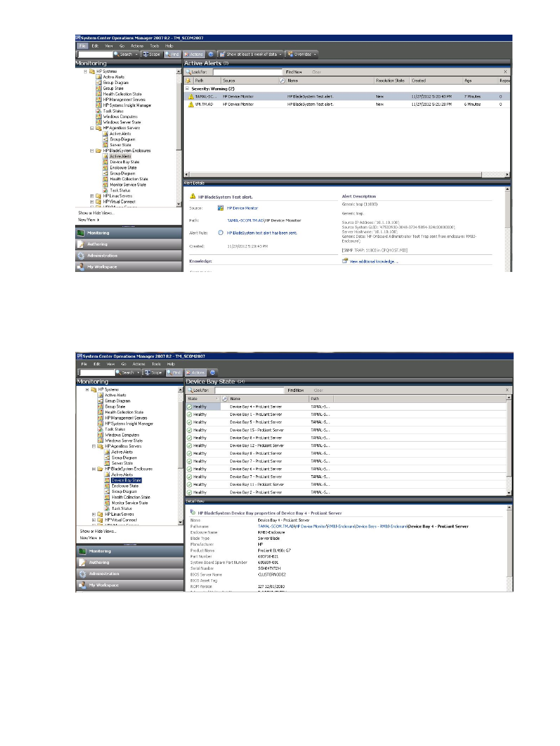
Task: Click Show or Hide Views in the Device Bay State window
Action: click(x=98, y=532)
